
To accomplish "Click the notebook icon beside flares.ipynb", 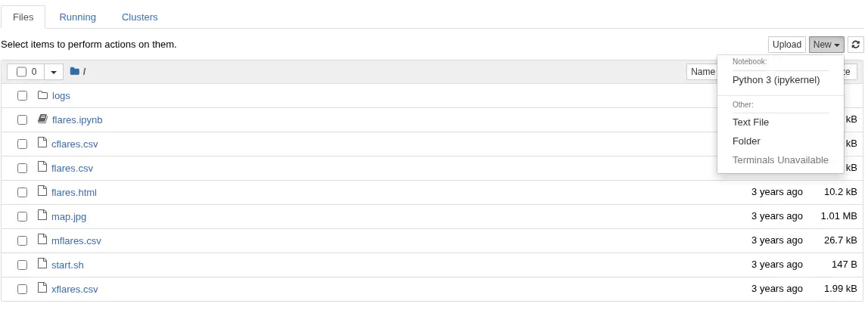I will pos(42,119).
